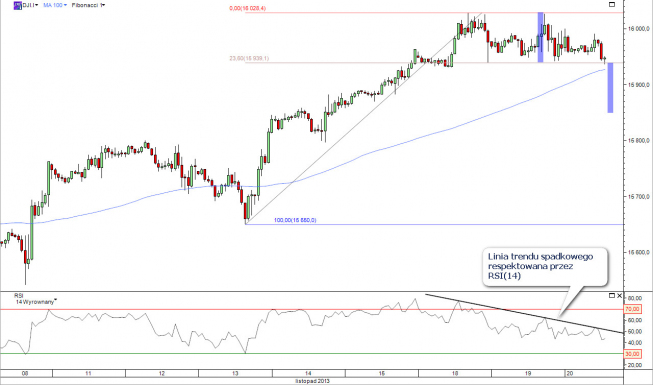653x385 pixels.
Task: Close the RSI indicator panel
Action: click(x=619, y=295)
